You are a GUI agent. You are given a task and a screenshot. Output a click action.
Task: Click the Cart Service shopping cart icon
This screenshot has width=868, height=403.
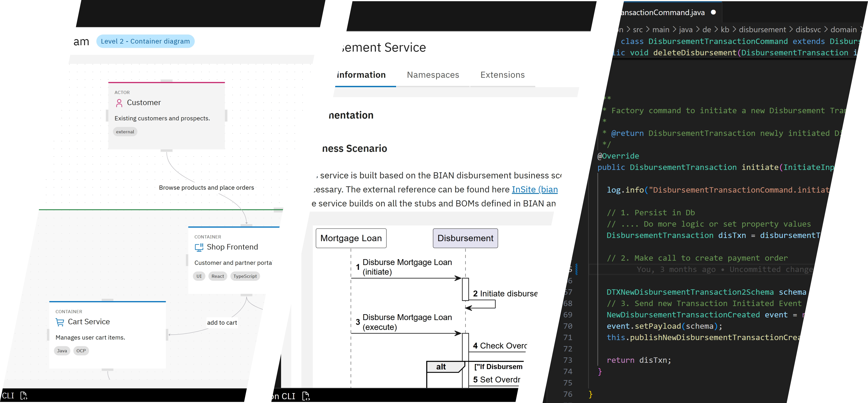60,322
